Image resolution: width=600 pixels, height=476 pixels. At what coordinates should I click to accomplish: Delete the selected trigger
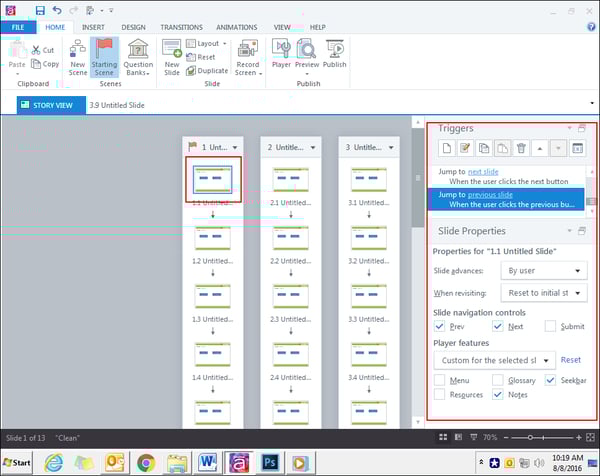(521, 148)
